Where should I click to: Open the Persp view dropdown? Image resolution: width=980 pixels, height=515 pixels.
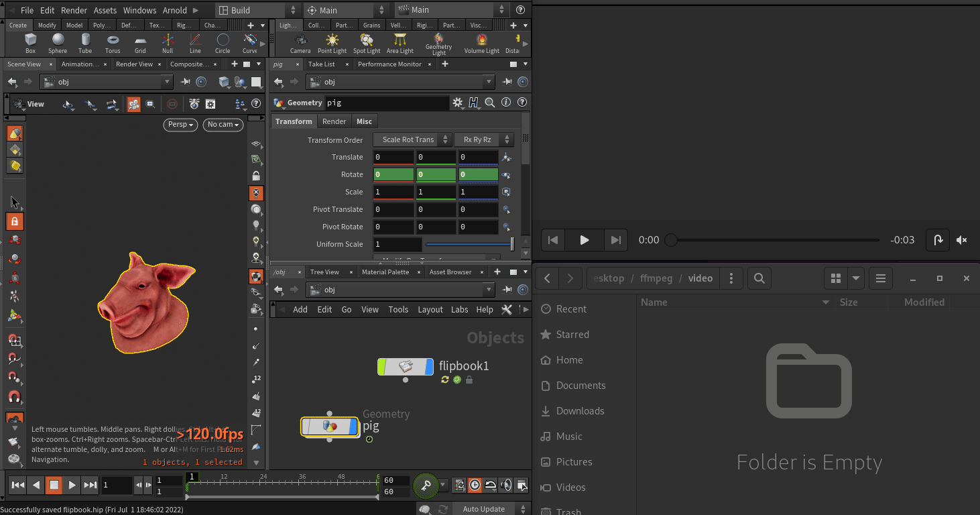180,125
